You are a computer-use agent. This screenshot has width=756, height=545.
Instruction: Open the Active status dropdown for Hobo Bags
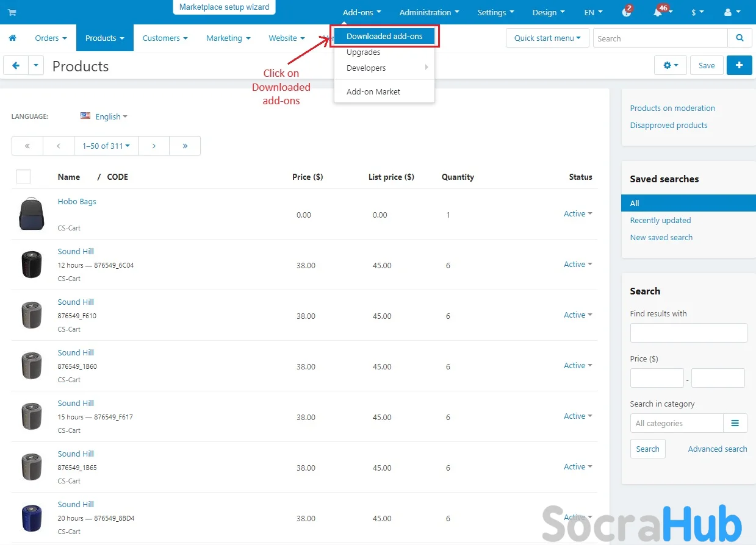point(577,214)
